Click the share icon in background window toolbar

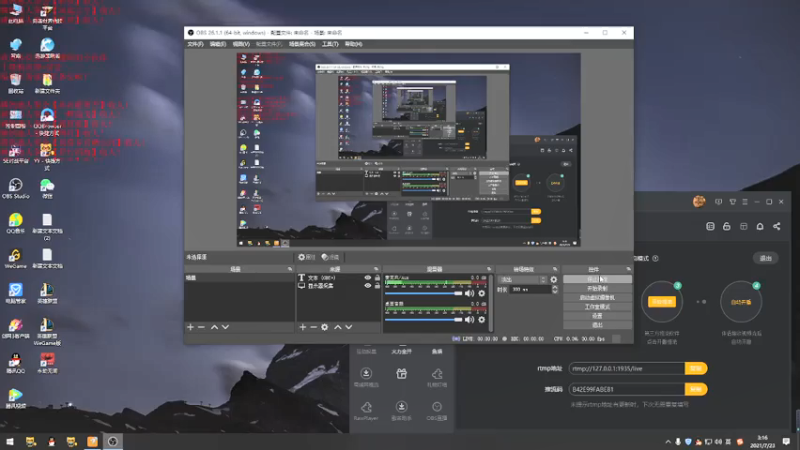[x=777, y=226]
